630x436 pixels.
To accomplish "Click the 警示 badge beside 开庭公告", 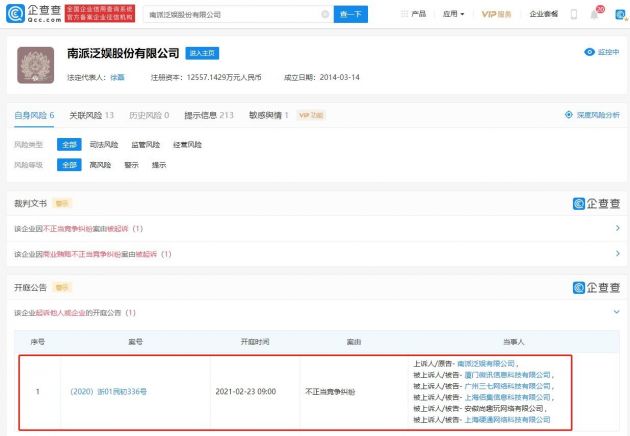I will point(61,288).
